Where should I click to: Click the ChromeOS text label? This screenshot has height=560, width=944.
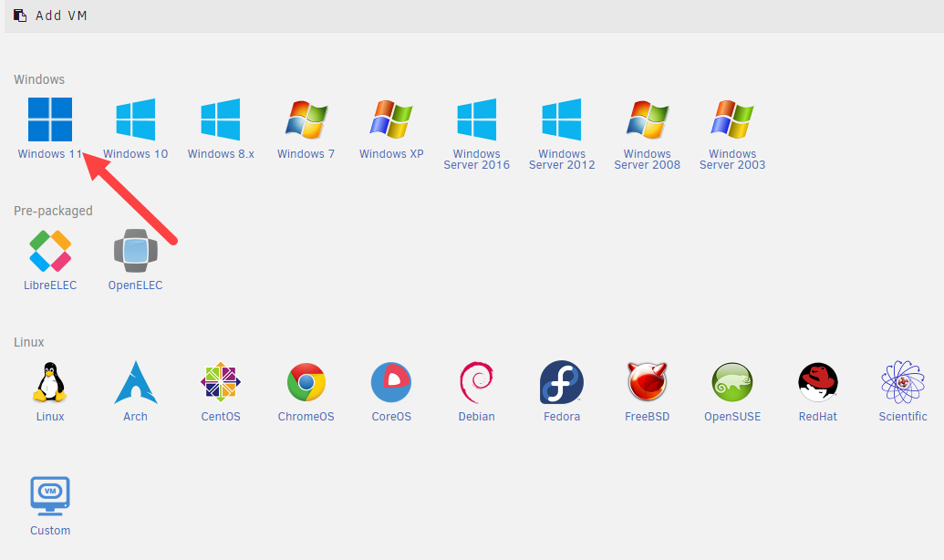[x=306, y=417]
